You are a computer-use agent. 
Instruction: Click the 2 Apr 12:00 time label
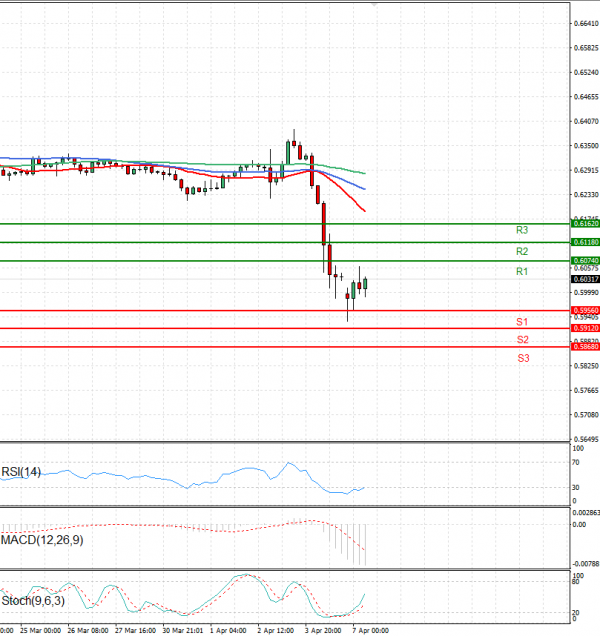click(275, 631)
